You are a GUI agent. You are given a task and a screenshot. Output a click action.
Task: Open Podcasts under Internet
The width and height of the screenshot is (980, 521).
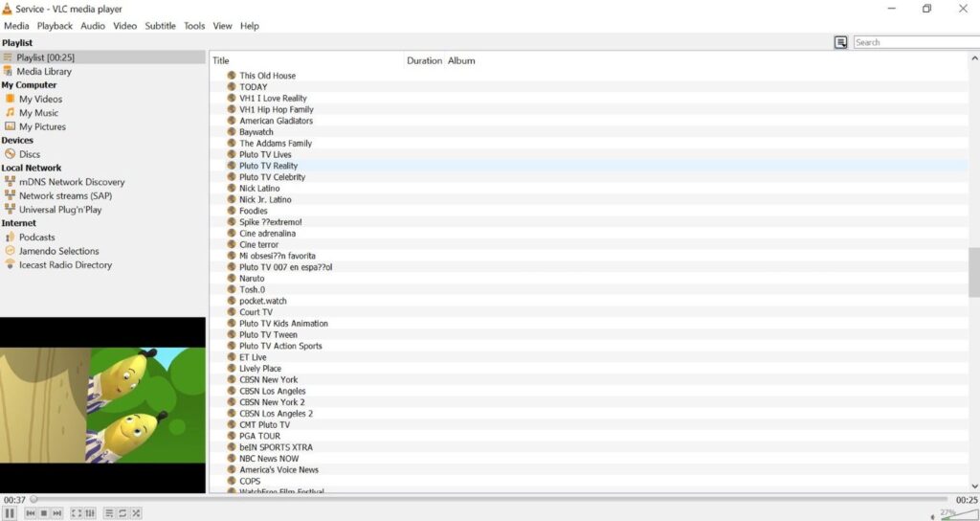pos(36,237)
